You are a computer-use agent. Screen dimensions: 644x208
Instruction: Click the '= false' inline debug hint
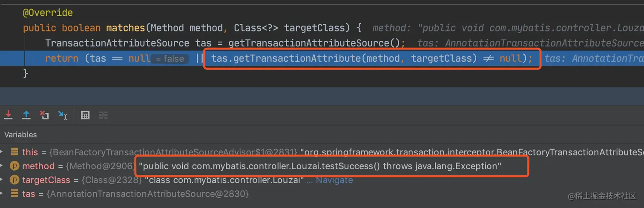(170, 59)
